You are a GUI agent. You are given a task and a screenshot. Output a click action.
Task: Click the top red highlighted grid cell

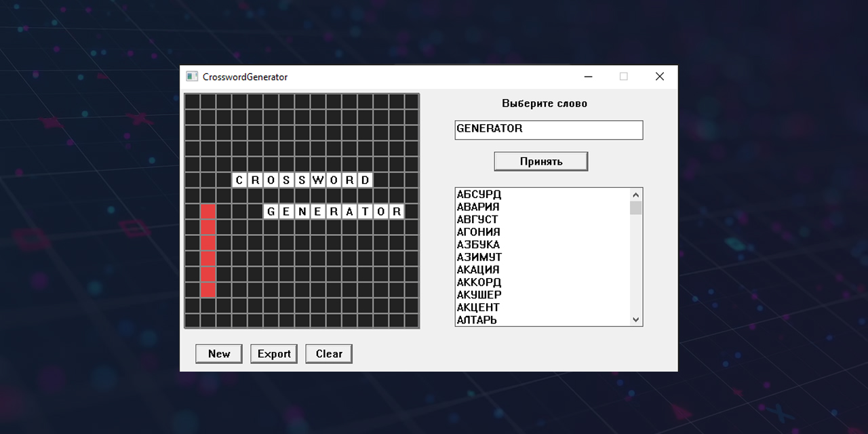pos(208,211)
